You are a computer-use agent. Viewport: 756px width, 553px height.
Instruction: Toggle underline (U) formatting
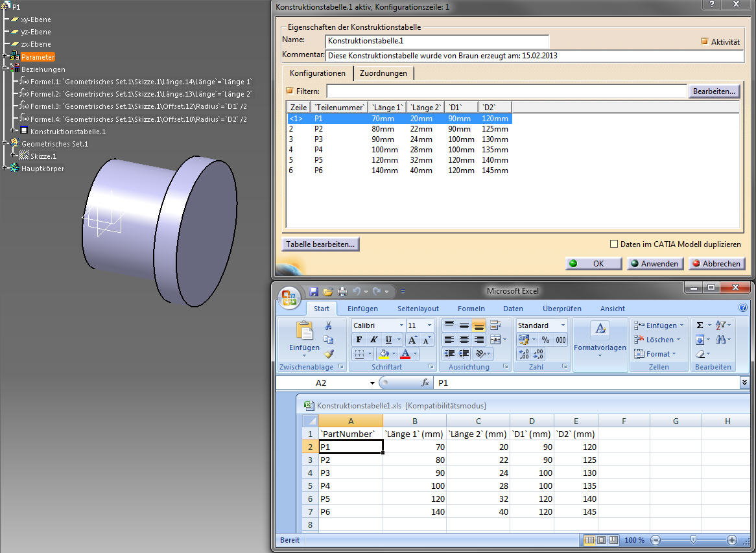388,340
